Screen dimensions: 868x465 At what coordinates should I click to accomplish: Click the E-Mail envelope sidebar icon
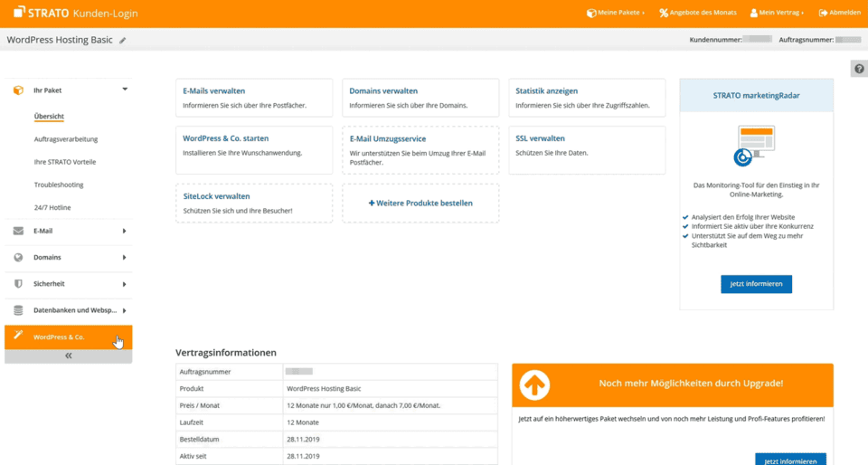(x=18, y=232)
